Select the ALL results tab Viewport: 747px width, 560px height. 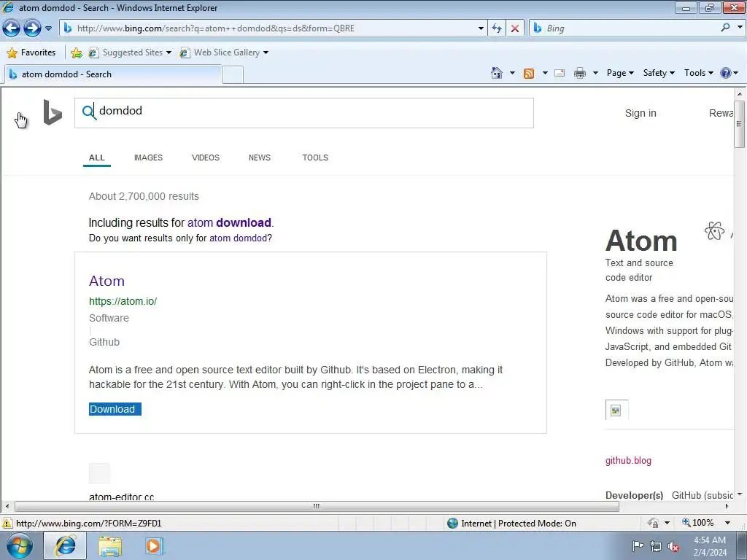point(97,157)
